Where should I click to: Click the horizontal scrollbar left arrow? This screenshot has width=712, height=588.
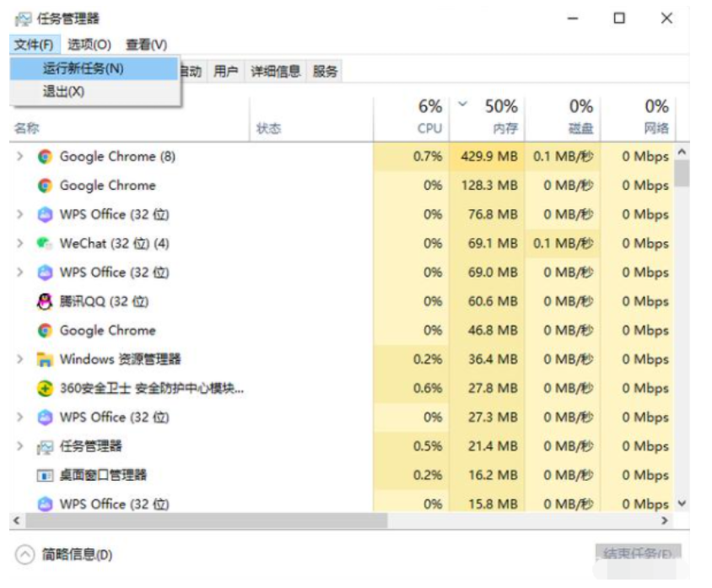pyautogui.click(x=17, y=521)
